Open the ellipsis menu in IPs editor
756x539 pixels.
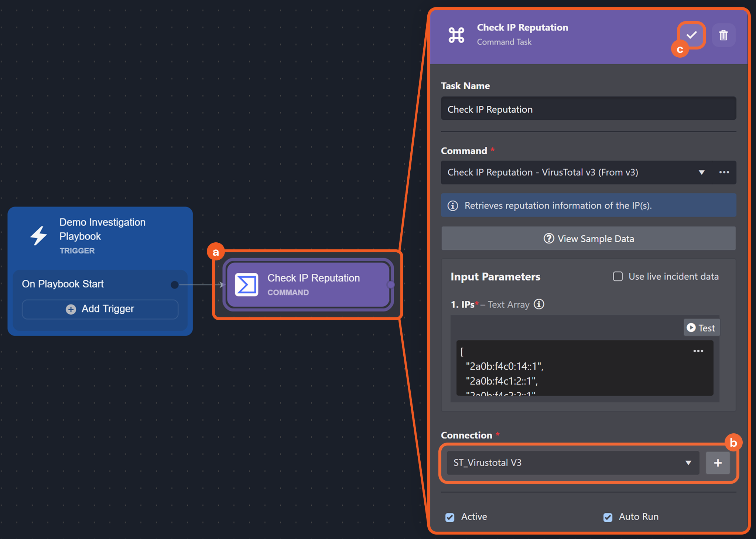click(x=698, y=351)
